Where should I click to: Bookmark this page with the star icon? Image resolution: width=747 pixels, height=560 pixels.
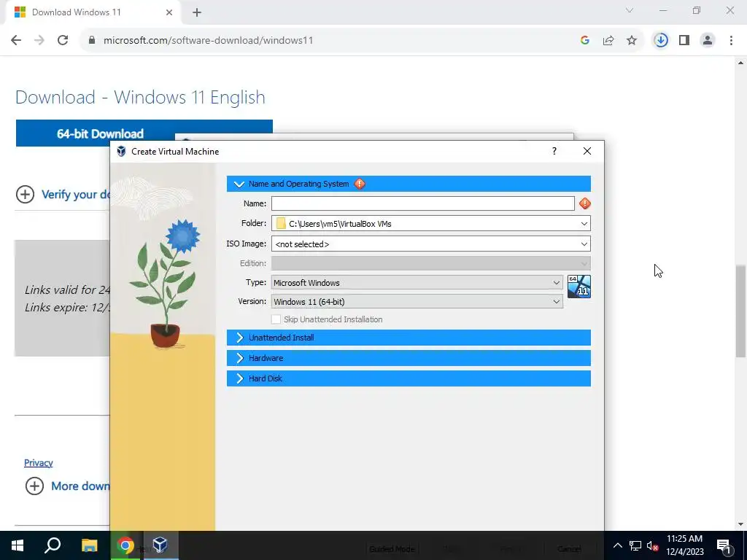pos(632,41)
